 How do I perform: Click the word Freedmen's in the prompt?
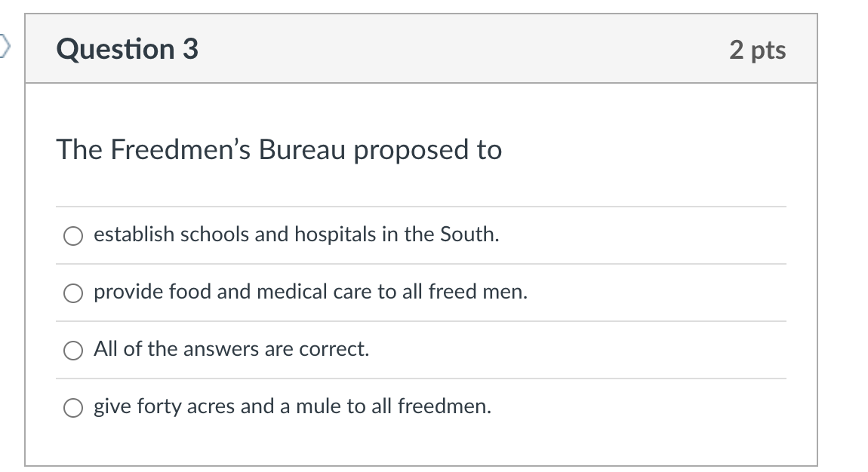pyautogui.click(x=180, y=149)
